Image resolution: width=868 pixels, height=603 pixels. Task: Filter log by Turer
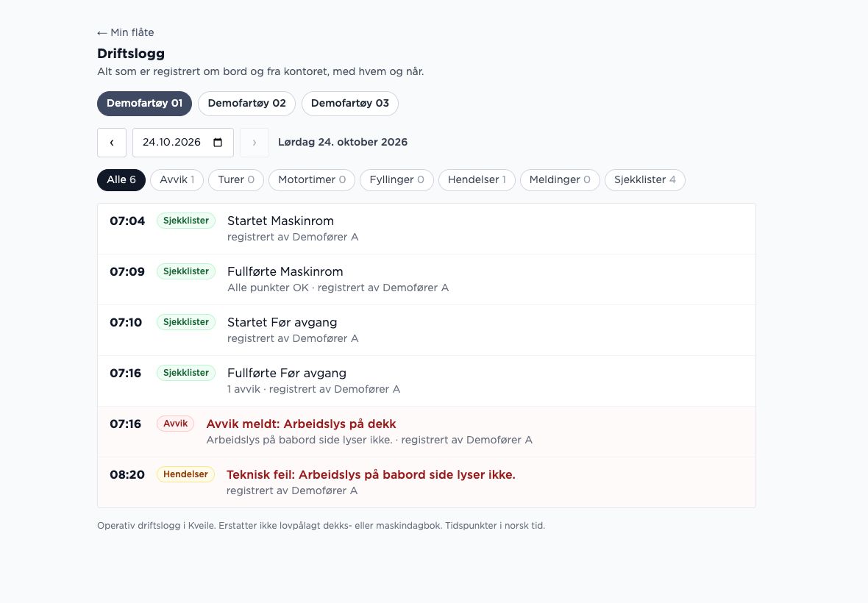[236, 179]
